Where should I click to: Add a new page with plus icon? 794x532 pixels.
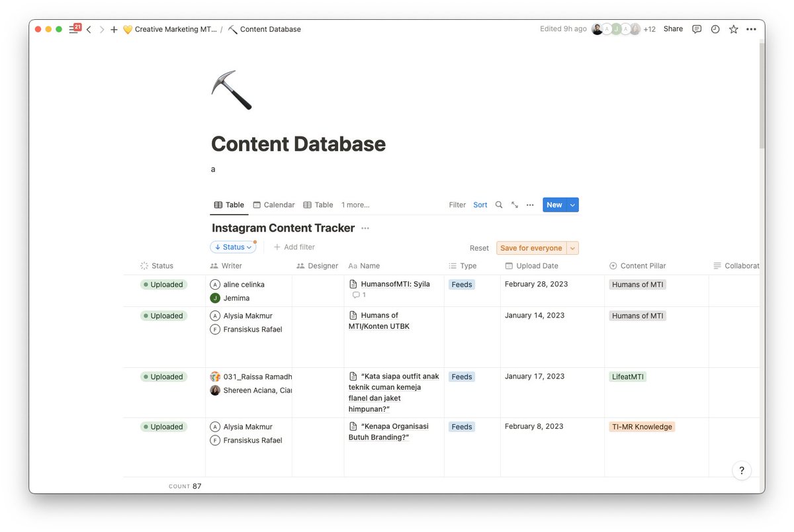(114, 30)
